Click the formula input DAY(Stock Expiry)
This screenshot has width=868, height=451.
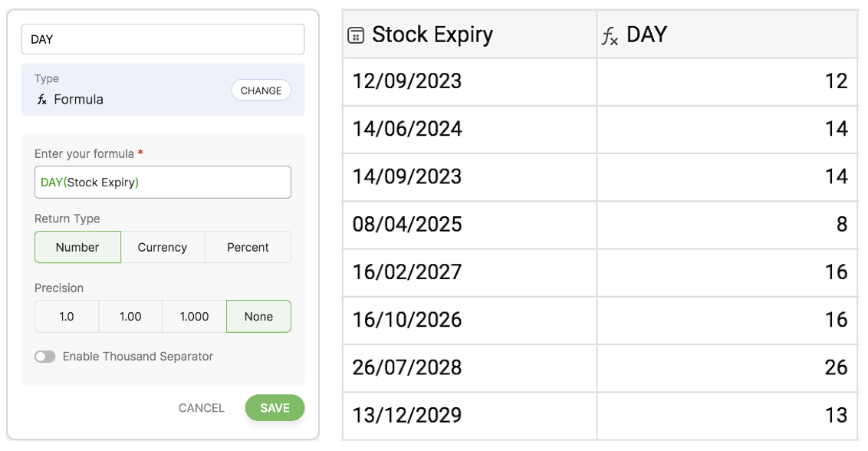(x=163, y=183)
